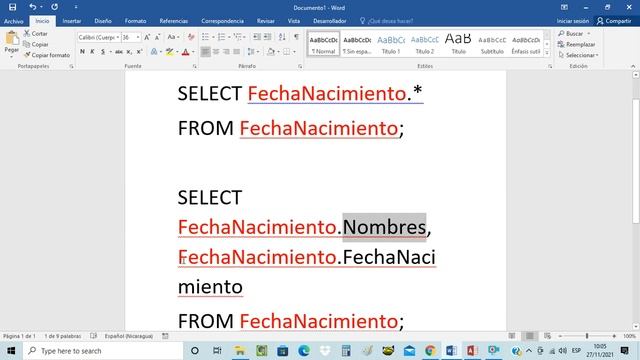Toggle justify alignment
The height and width of the screenshot is (360, 640).
point(237,52)
